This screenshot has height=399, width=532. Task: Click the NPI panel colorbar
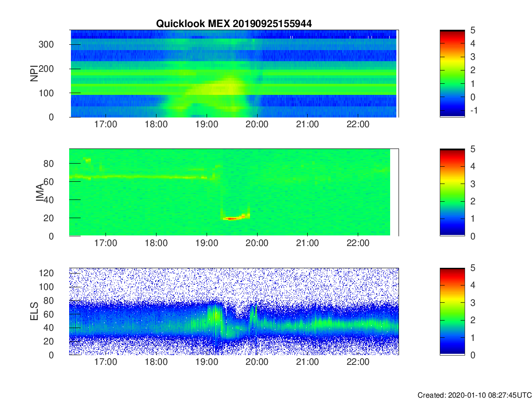click(452, 74)
